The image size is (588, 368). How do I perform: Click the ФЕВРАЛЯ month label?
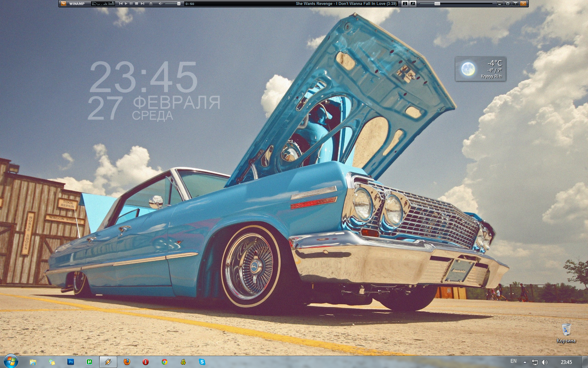point(176,103)
